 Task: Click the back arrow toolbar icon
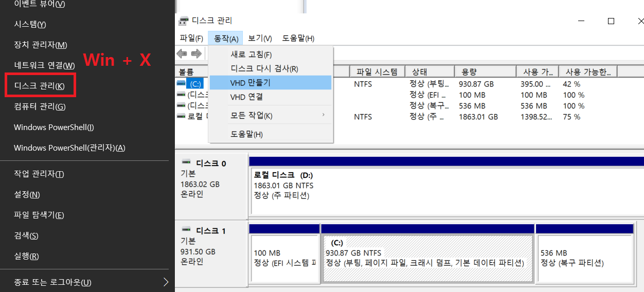[182, 54]
